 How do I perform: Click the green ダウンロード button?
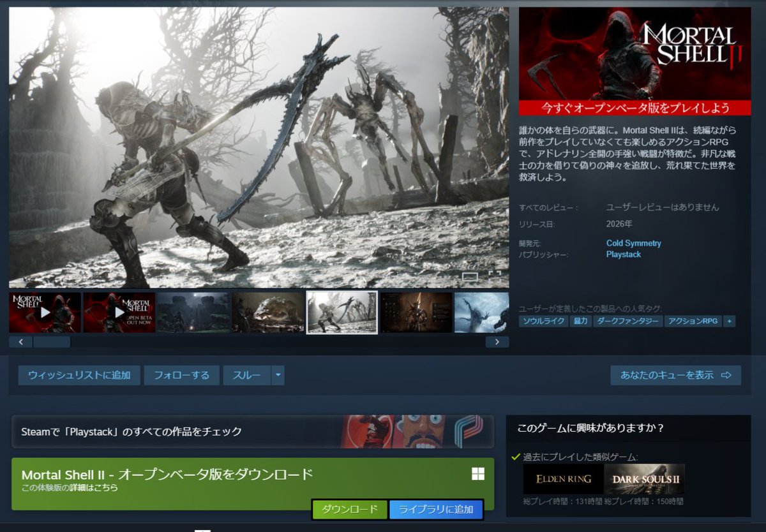[x=350, y=510]
